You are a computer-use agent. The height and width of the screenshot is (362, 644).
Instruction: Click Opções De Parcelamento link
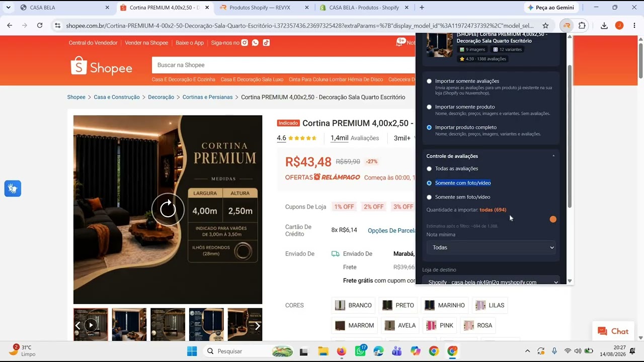tap(391, 230)
